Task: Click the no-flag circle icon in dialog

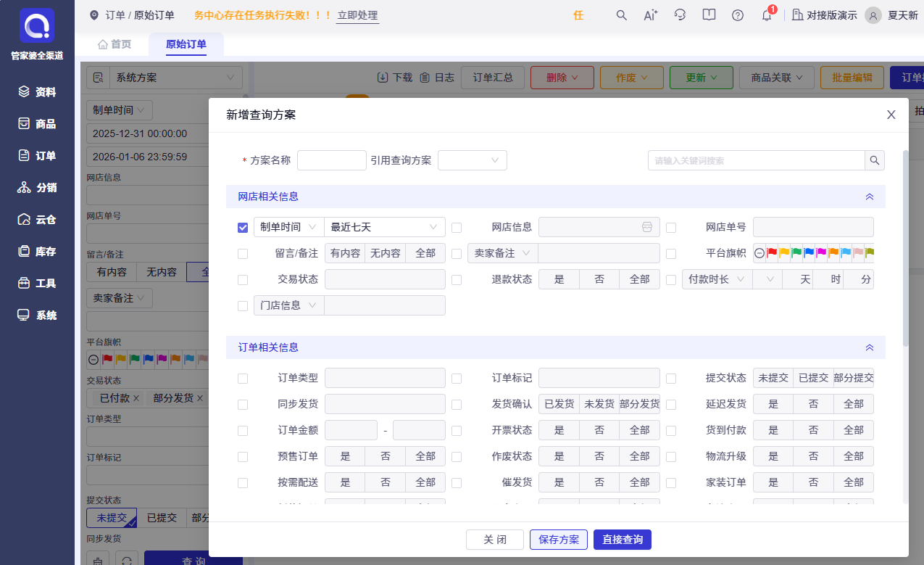Action: (759, 253)
